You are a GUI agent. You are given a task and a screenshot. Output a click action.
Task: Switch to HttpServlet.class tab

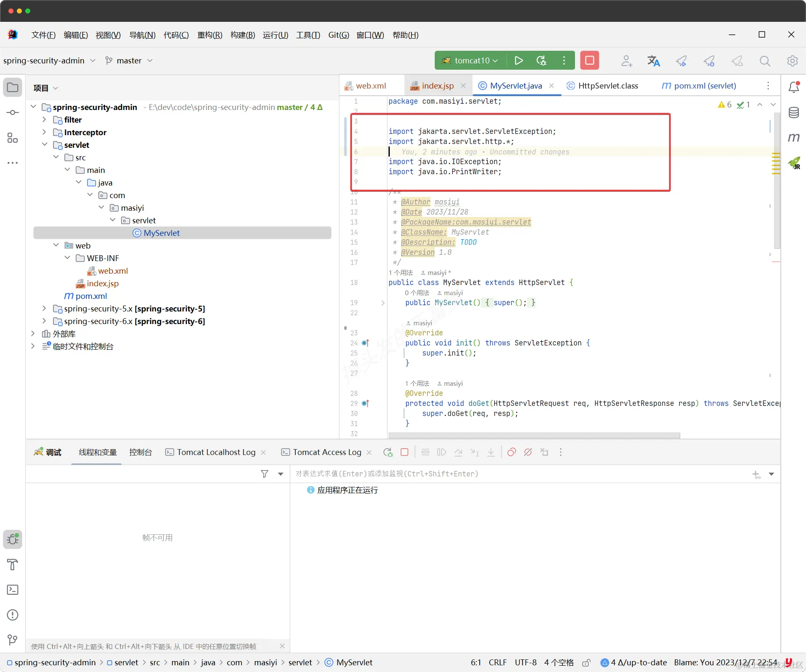[x=603, y=86]
